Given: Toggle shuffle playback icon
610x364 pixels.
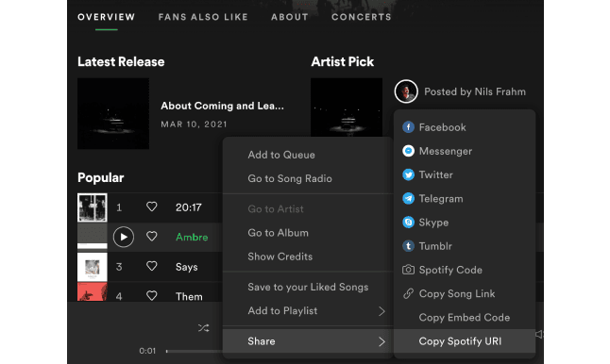Looking at the screenshot, I should coord(203,328).
